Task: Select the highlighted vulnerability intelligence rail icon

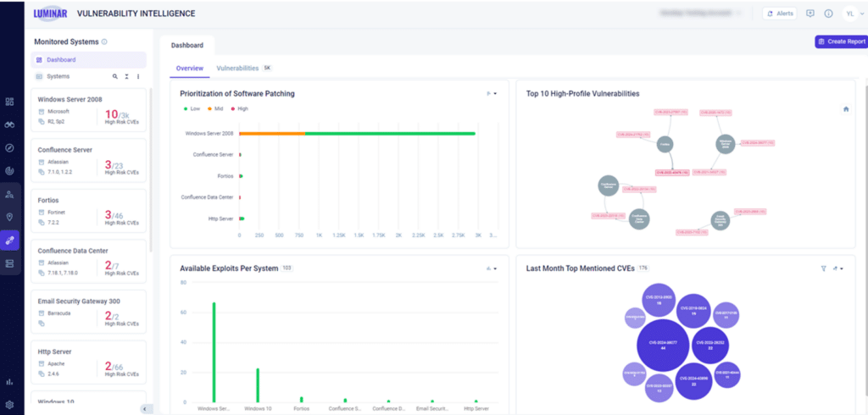Action: click(9, 241)
